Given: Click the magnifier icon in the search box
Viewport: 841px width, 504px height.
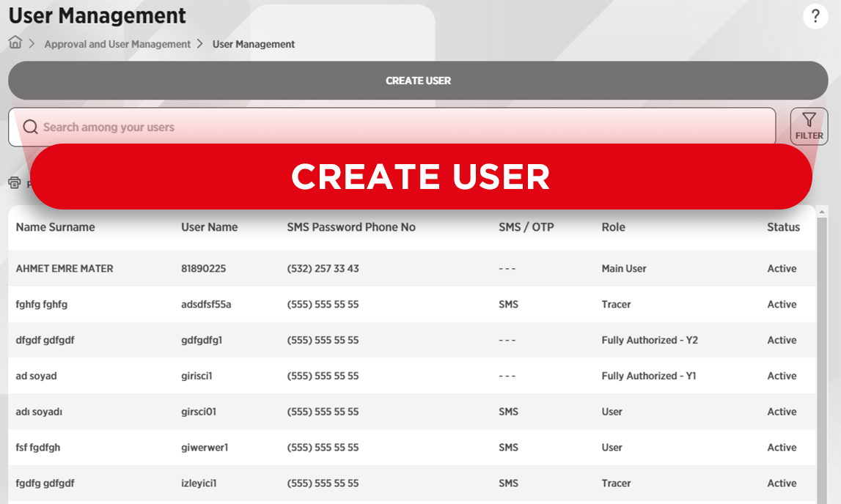Looking at the screenshot, I should [30, 127].
